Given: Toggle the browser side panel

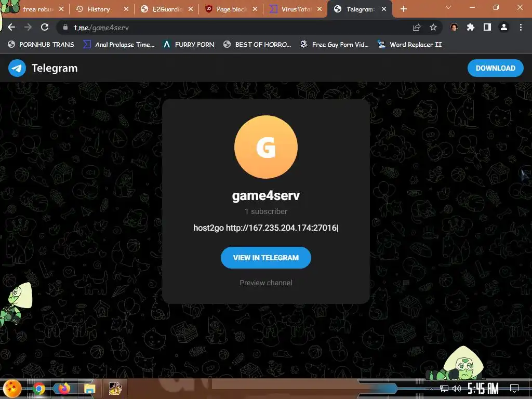Looking at the screenshot, I should (487, 27).
